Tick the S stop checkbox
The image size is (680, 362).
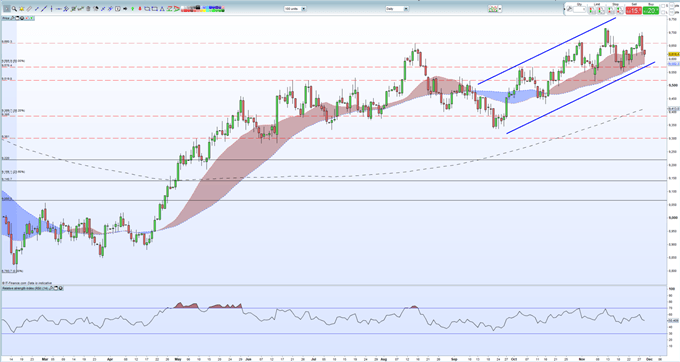pos(663,6)
